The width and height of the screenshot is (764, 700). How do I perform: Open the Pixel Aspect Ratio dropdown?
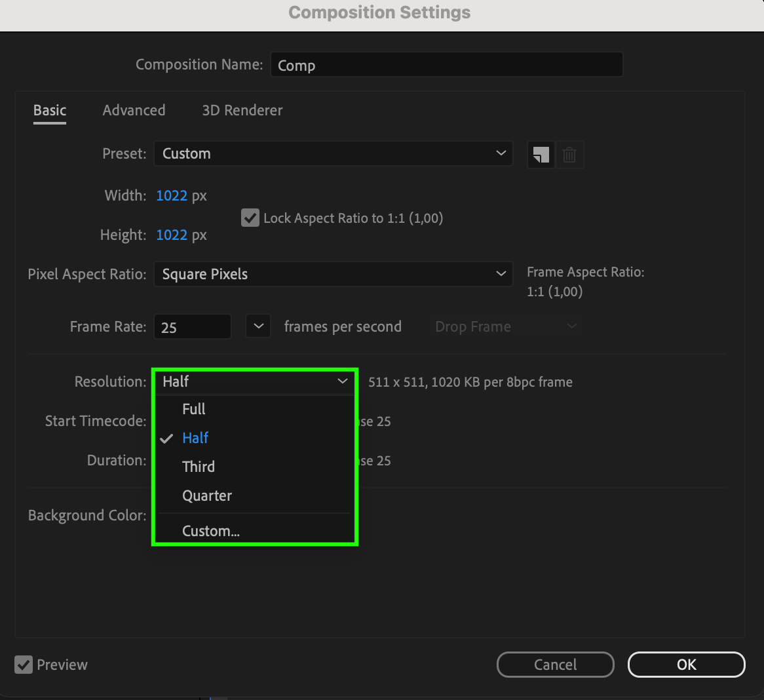pos(333,274)
